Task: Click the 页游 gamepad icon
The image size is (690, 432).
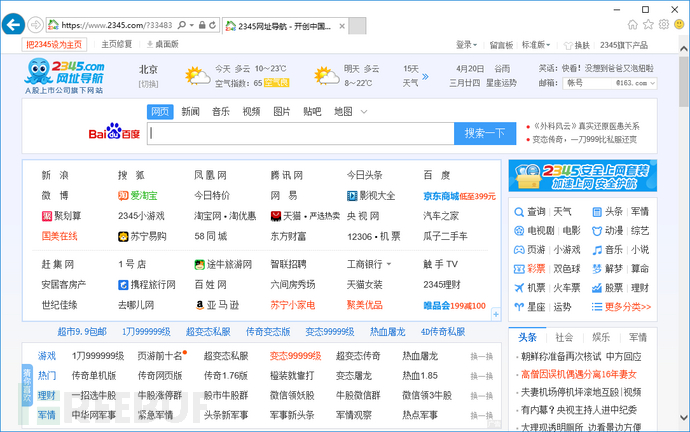Action: coord(519,250)
